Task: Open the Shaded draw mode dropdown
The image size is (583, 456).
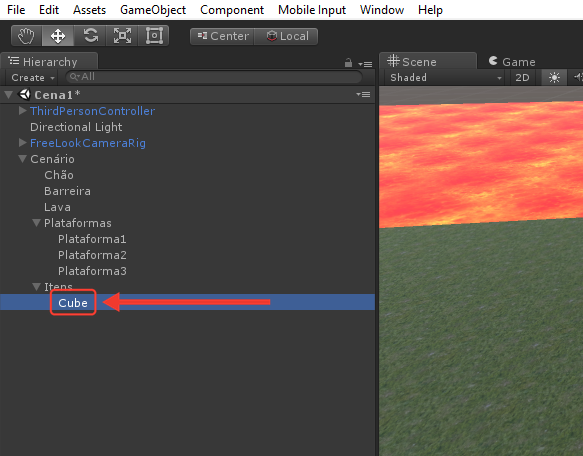Action: 445,77
